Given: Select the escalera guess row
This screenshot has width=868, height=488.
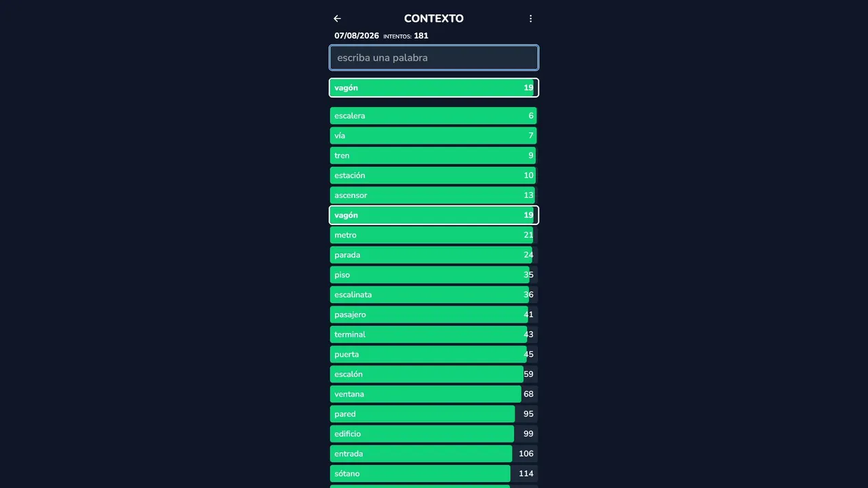Looking at the screenshot, I should coord(434,116).
